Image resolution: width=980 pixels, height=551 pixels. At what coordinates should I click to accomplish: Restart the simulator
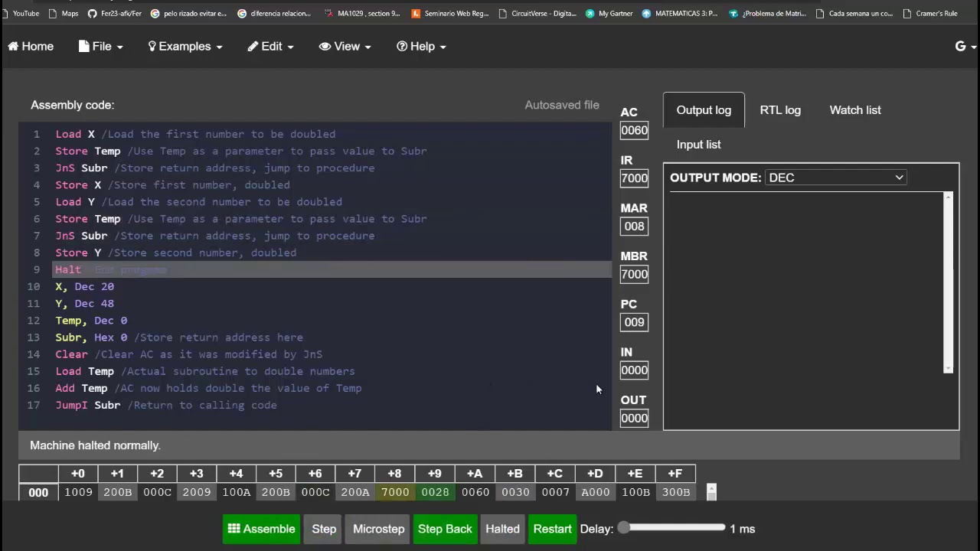[x=552, y=529]
